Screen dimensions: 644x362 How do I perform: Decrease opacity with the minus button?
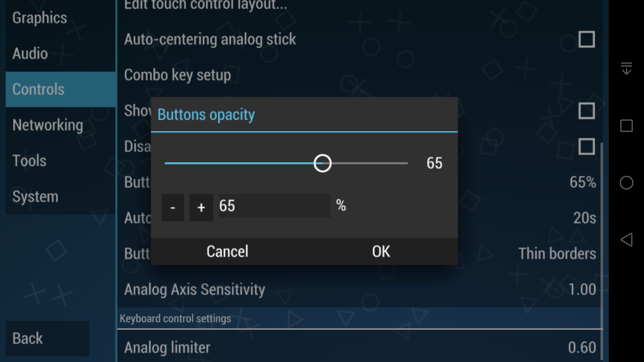tap(172, 207)
